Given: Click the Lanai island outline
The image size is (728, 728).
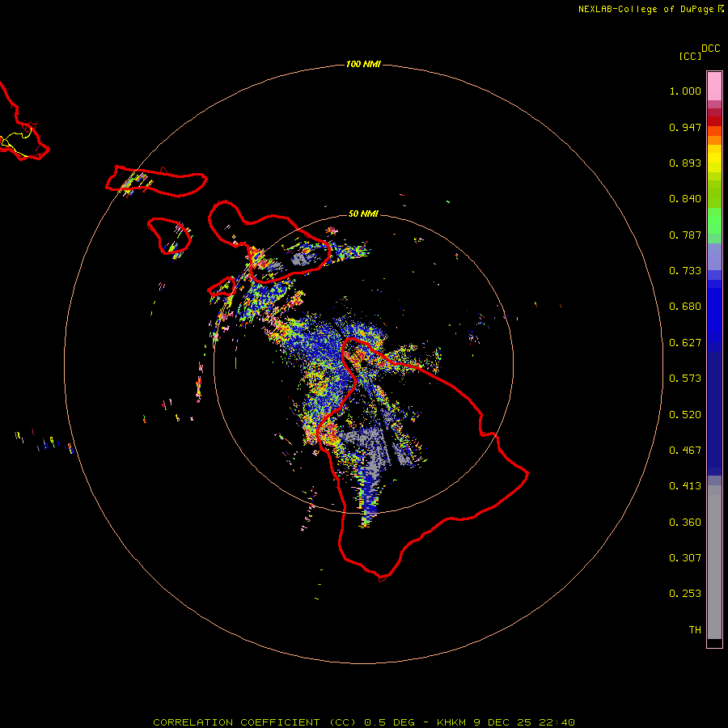Looking at the screenshot, I should [x=170, y=236].
